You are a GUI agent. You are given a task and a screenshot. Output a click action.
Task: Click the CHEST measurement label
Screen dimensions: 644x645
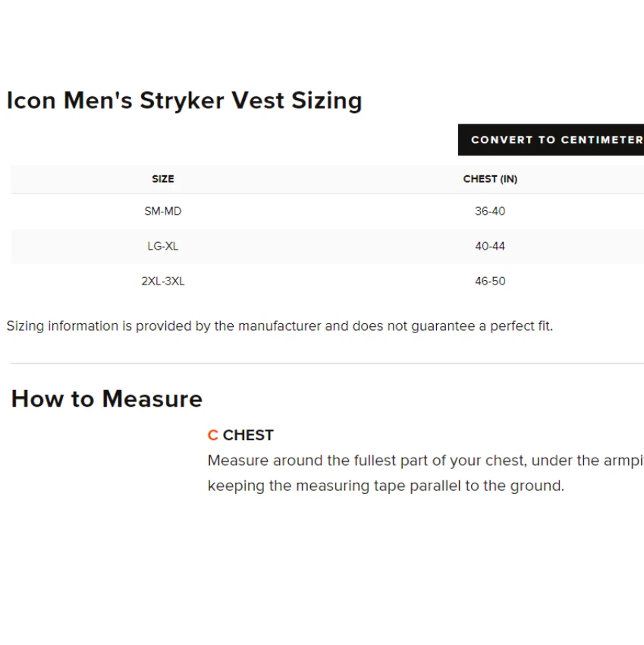coord(248,435)
